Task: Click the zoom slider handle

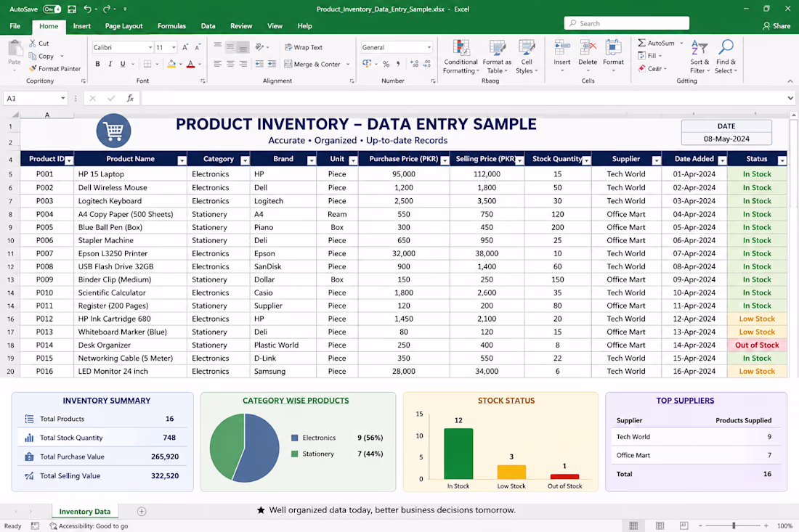Action: click(x=734, y=525)
